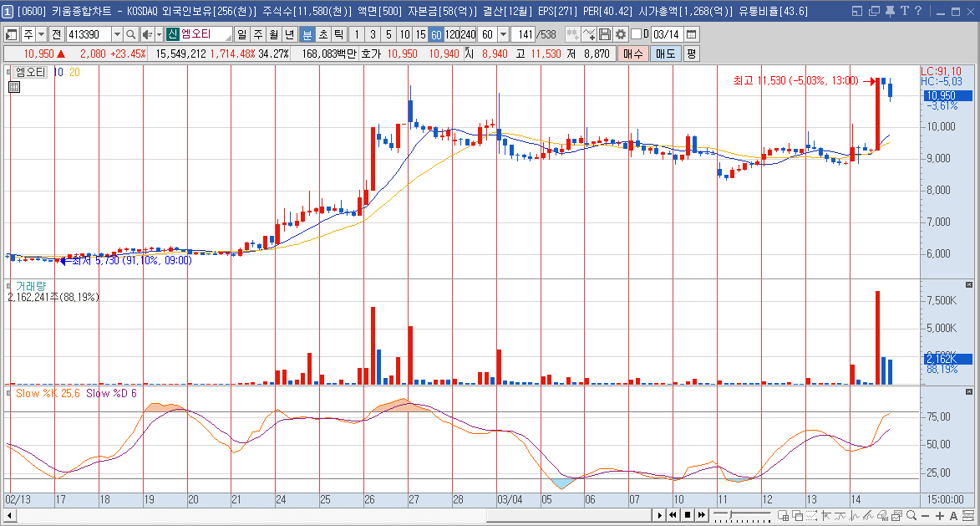This screenshot has width=980, height=526.
Task: Click the pin window icon in title bar
Action: coord(890,11)
